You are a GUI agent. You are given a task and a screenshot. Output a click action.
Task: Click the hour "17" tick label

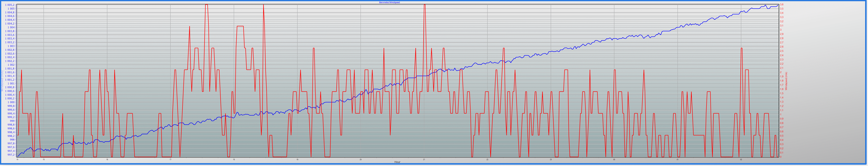(170, 160)
